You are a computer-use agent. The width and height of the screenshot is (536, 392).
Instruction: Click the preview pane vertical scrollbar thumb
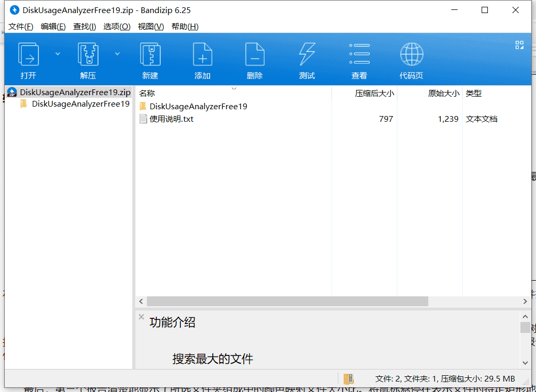[x=525, y=327]
